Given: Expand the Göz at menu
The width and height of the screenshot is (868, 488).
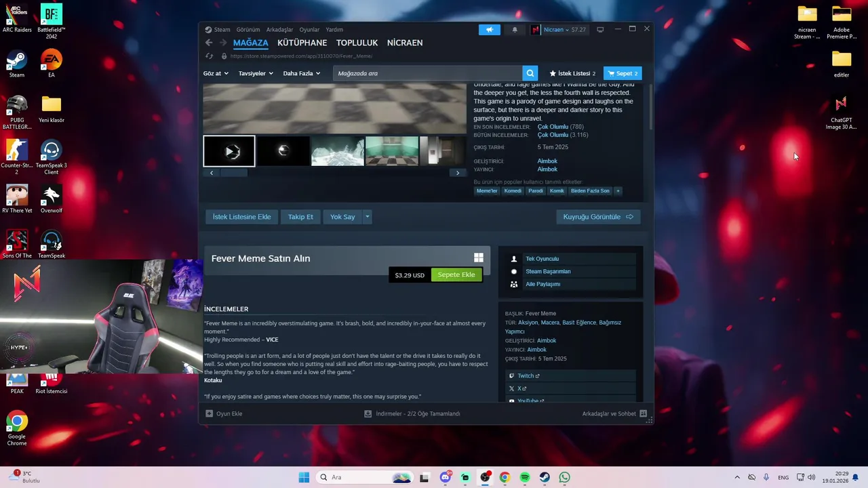Looking at the screenshot, I should (x=216, y=73).
